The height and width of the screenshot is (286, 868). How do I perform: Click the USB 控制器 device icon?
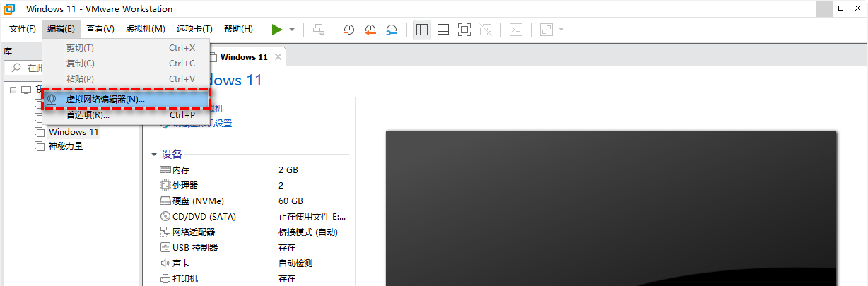coord(165,248)
